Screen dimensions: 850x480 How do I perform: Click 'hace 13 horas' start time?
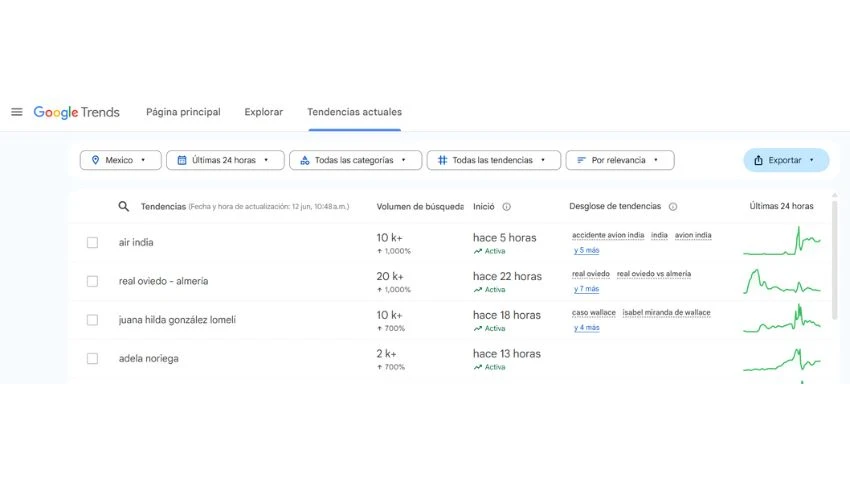[x=506, y=354]
